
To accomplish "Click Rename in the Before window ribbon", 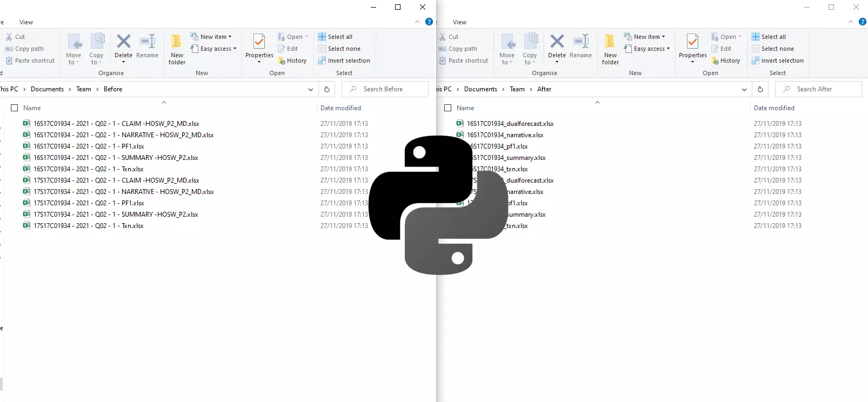I will 147,46.
